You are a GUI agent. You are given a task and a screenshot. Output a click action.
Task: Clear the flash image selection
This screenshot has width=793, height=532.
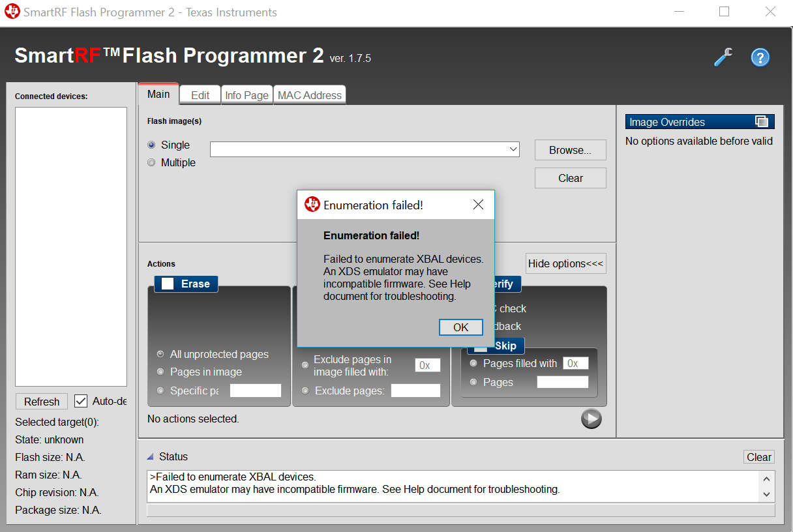[x=571, y=178]
